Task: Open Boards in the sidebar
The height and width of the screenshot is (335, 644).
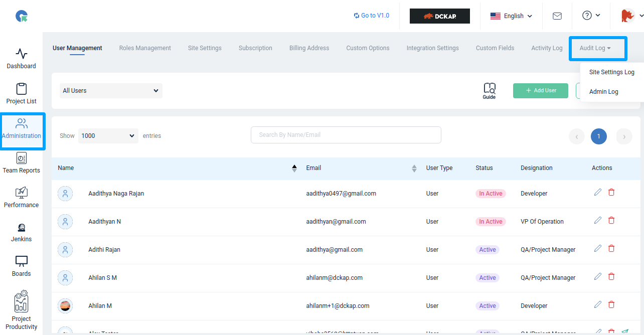Action: click(22, 261)
